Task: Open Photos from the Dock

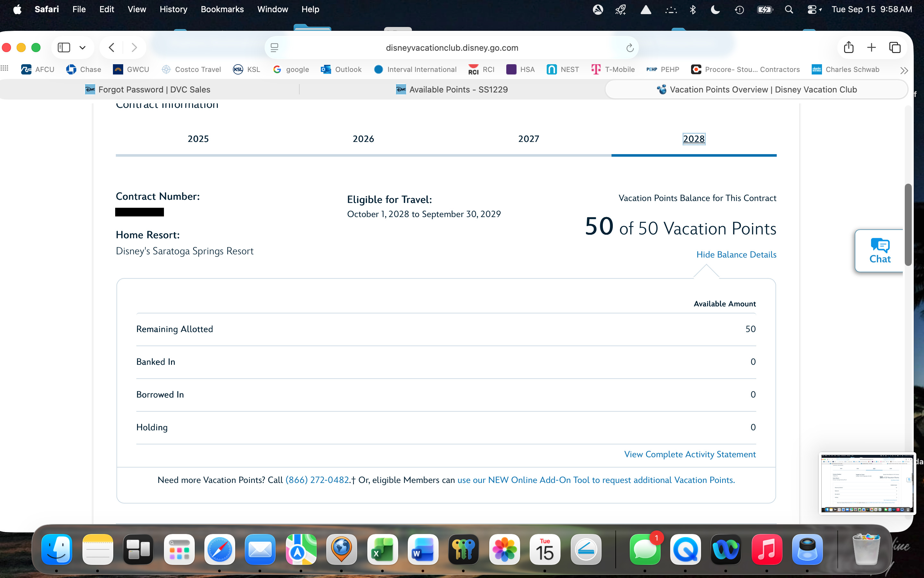Action: 504,550
